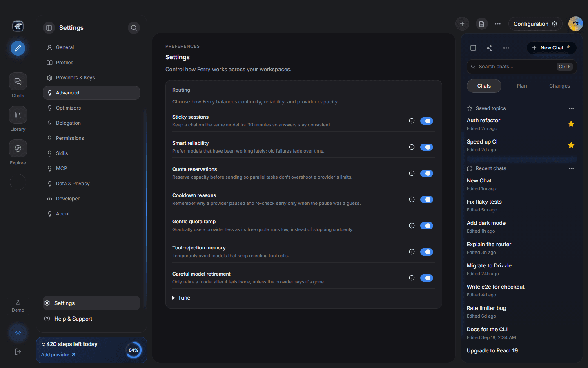Click the crown avatar icon
Viewport: 588px width, 368px height.
click(576, 24)
